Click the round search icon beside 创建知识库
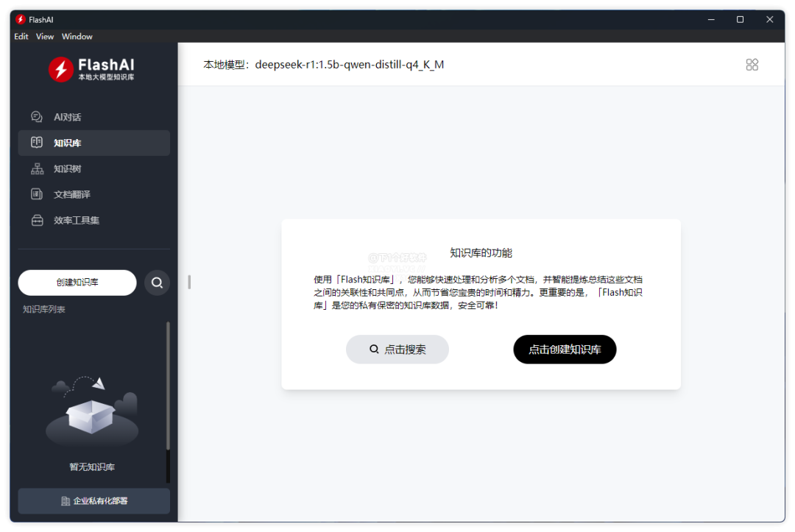The width and height of the screenshot is (795, 532). 158,283
